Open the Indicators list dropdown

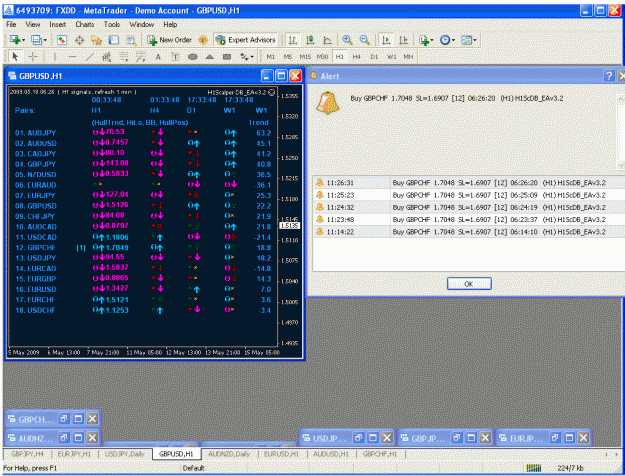[425, 40]
